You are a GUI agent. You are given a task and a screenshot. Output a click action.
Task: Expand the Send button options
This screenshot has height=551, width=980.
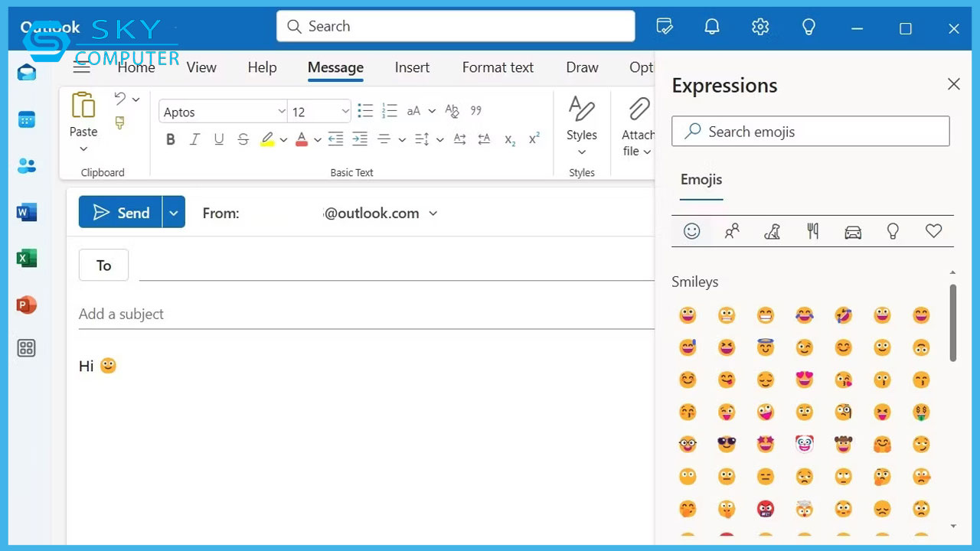click(x=173, y=212)
